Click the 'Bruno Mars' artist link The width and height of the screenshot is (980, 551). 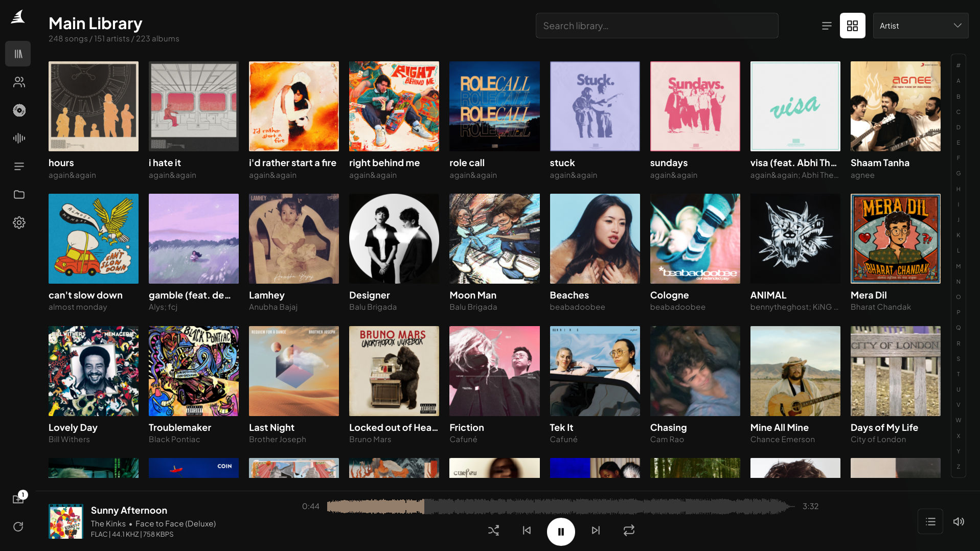coord(370,440)
